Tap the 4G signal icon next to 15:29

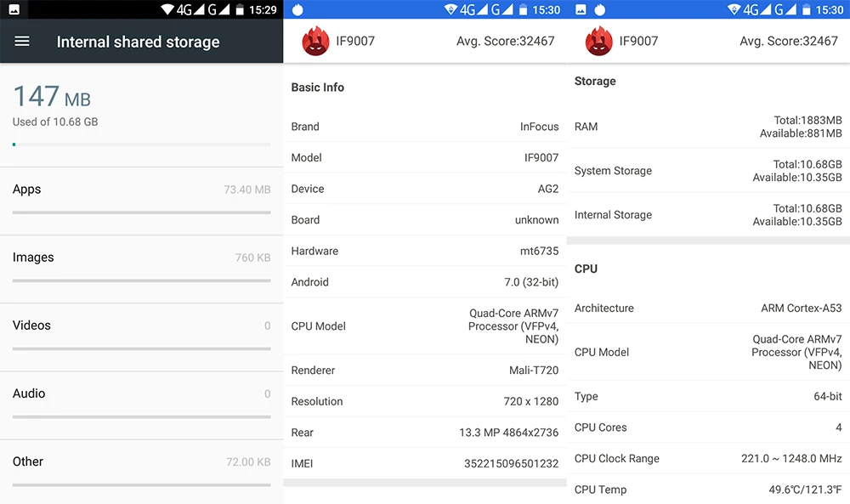(190, 9)
